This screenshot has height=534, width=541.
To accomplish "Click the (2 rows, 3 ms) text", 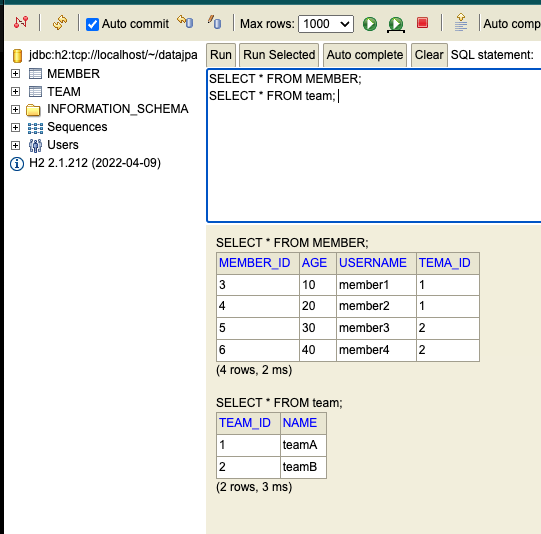I will point(254,487).
